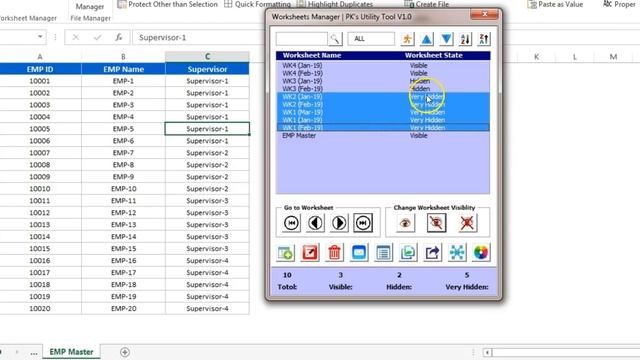
Task: Select WK3 (Feb-19) in worksheet list
Action: (x=382, y=89)
